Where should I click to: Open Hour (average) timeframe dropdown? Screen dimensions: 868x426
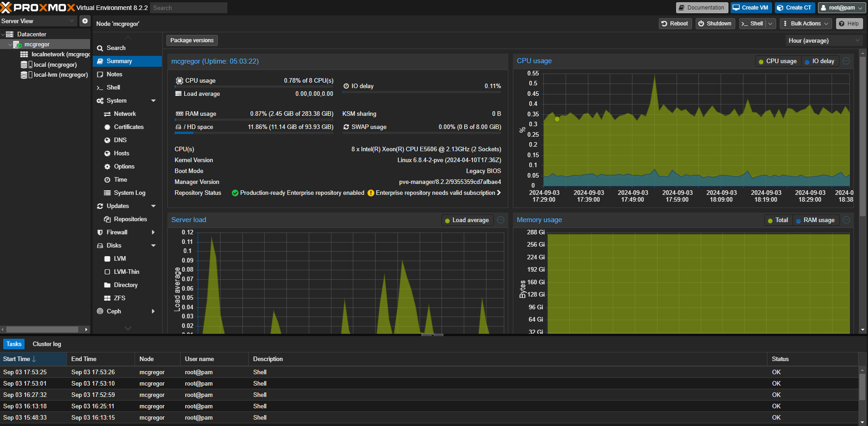point(824,41)
